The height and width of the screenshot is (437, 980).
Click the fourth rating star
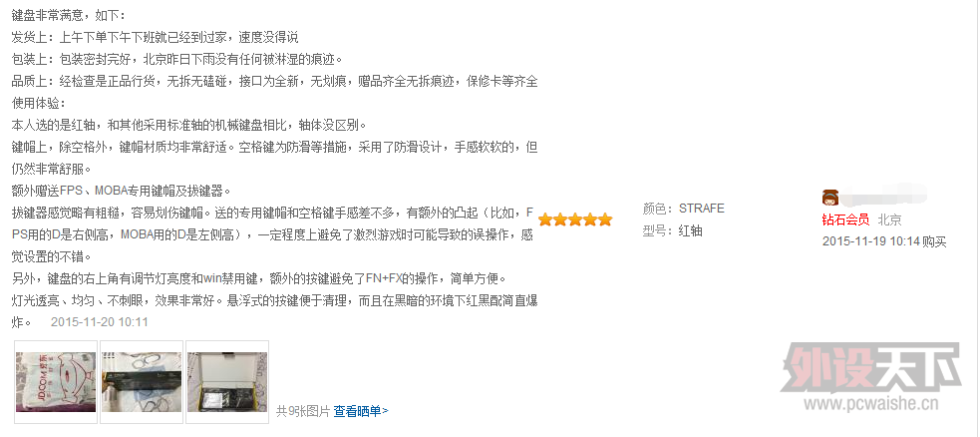(x=590, y=219)
